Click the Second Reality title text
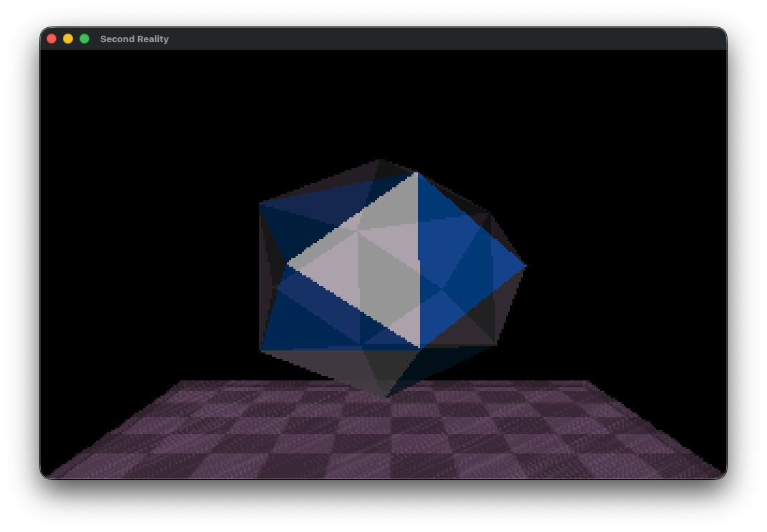The image size is (767, 532). point(135,39)
